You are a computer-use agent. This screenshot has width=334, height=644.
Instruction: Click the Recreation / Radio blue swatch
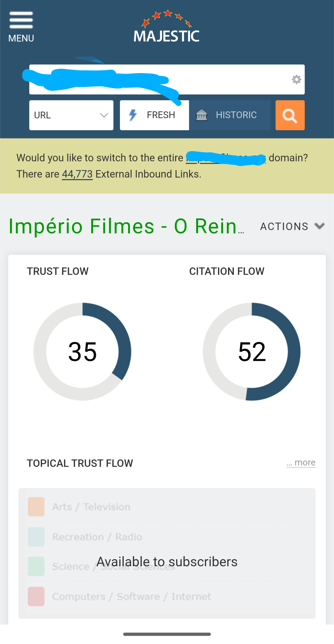tap(36, 537)
